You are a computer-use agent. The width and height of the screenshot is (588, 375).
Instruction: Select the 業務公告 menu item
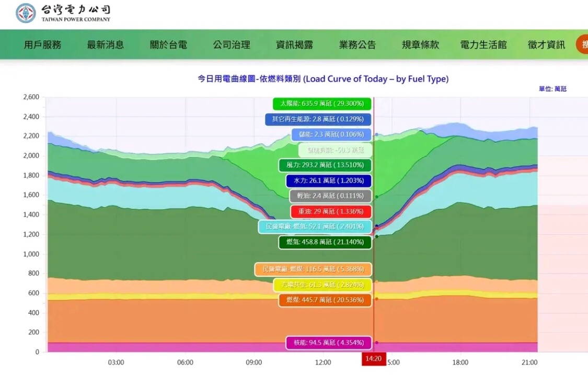click(x=358, y=45)
